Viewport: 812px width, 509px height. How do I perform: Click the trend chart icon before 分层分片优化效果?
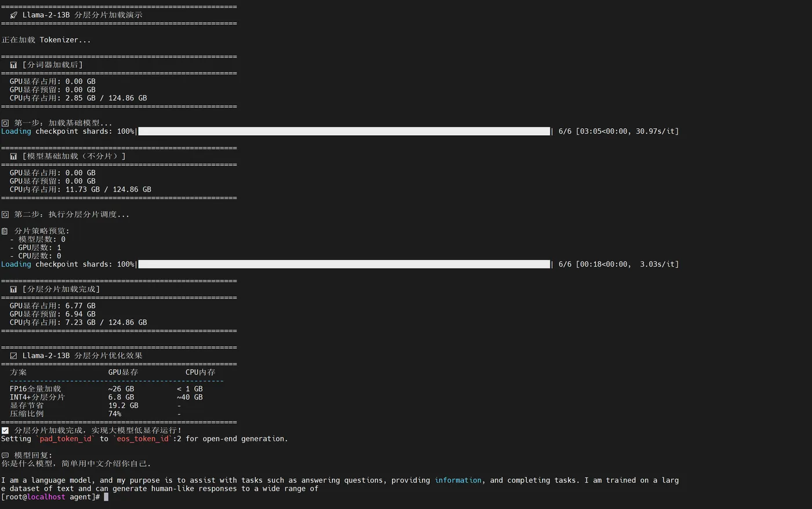pyautogui.click(x=13, y=356)
